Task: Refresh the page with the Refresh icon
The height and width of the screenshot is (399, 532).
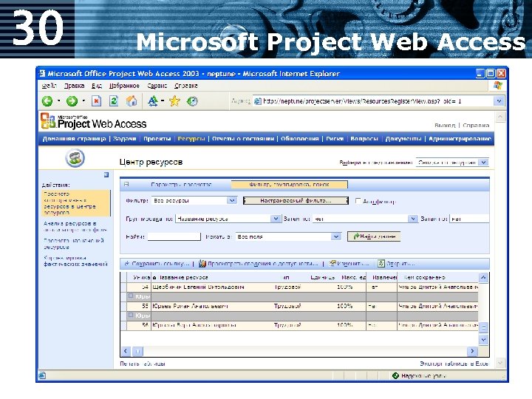Action: [x=114, y=101]
